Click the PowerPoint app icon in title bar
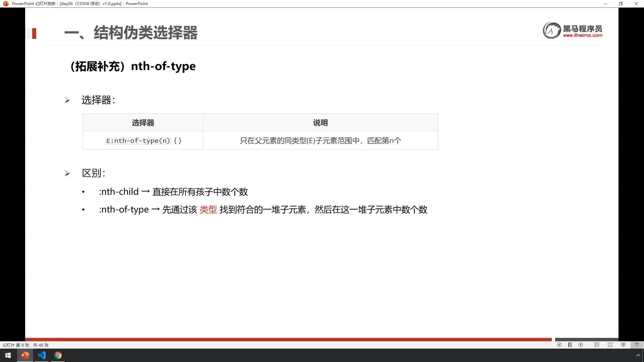Screen dimensions: 644x362 [6, 4]
